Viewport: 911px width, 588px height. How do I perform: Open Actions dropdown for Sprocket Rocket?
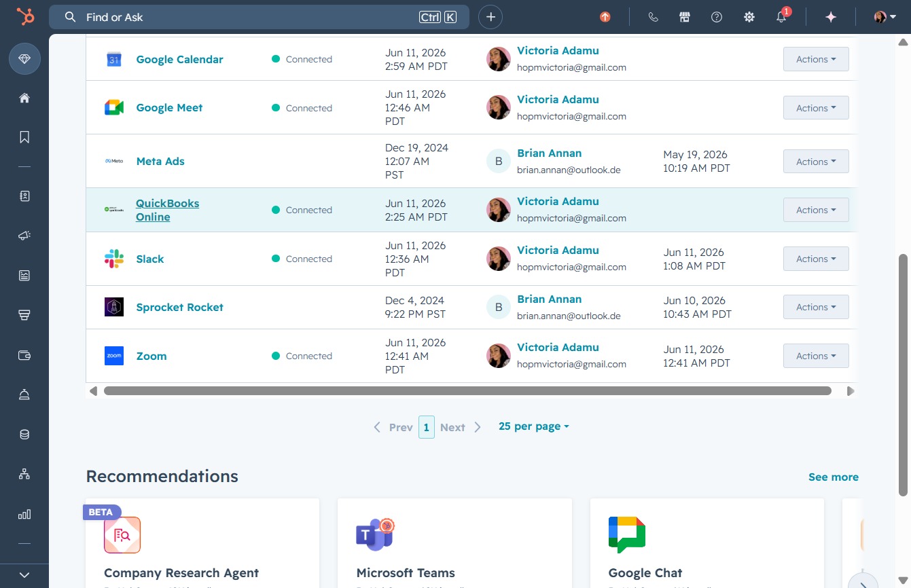816,307
